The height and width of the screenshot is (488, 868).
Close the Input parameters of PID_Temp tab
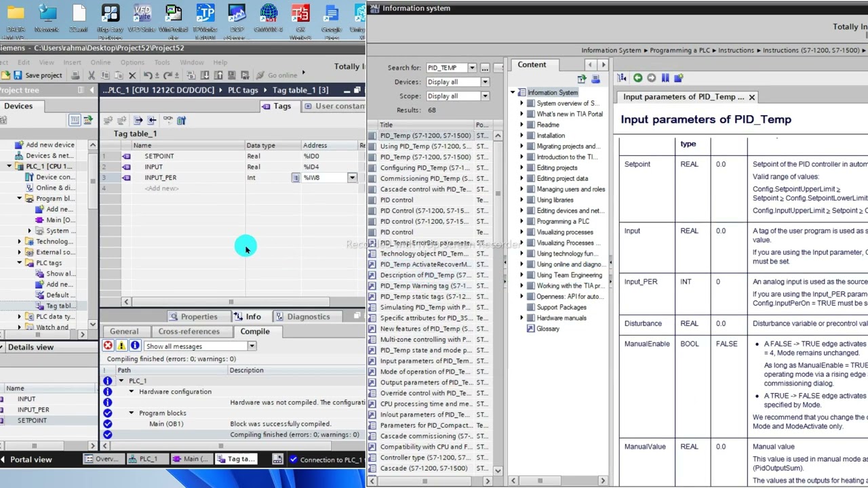click(752, 97)
